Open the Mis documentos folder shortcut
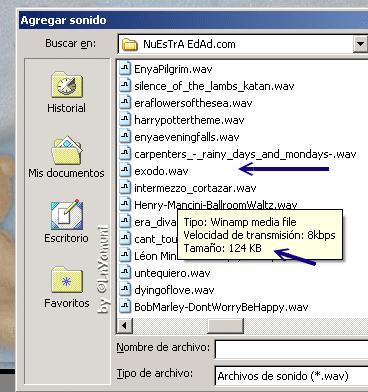The image size is (368, 392). (66, 157)
